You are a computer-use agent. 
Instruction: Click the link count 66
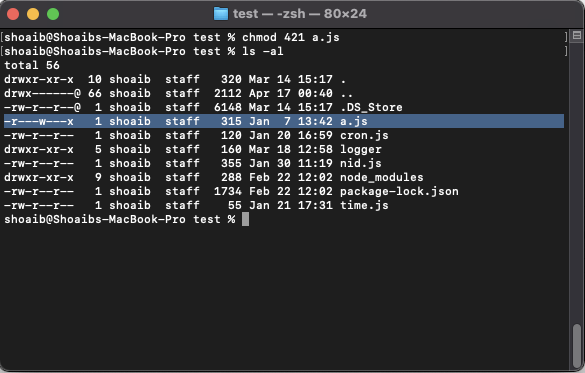pos(95,93)
